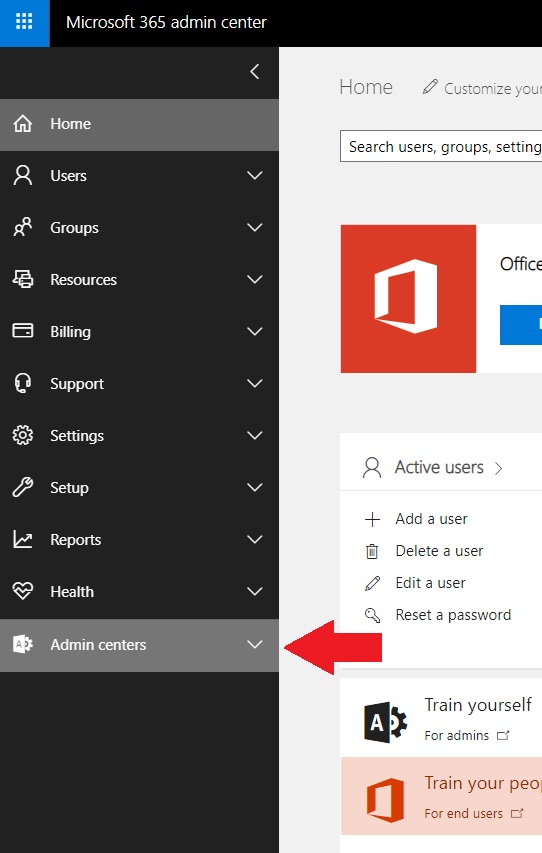This screenshot has width=542, height=853.
Task: Click the external link icon after For end users
Action: (517, 813)
